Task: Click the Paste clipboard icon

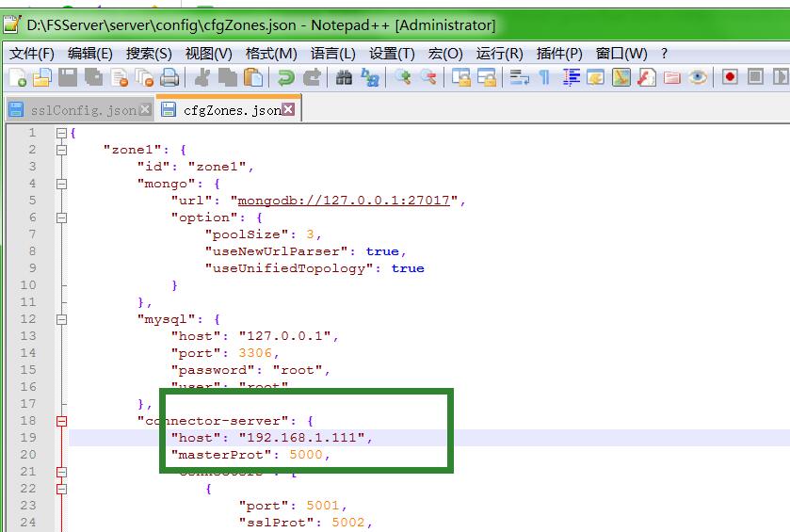Action: 251,77
